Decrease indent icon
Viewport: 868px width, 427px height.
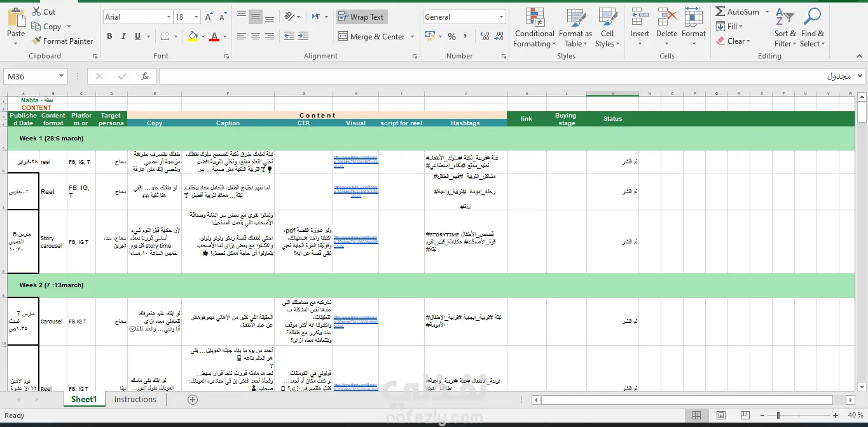coord(289,36)
